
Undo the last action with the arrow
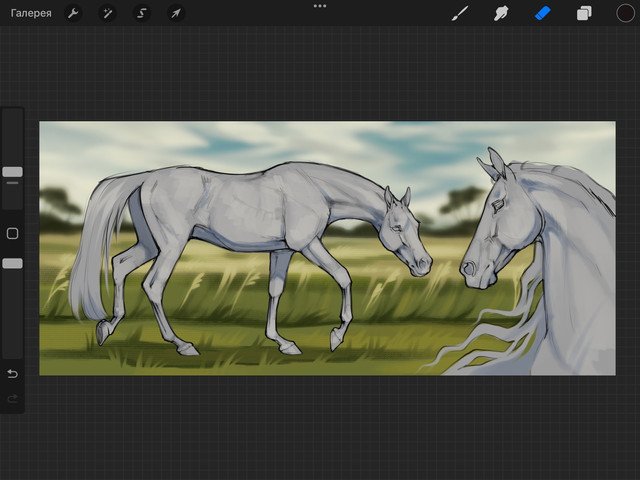tap(12, 373)
